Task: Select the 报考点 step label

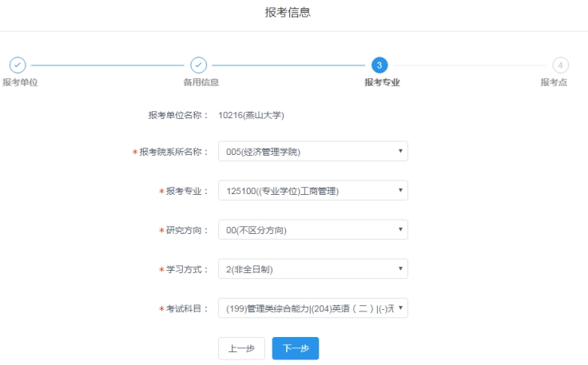Action: click(x=554, y=82)
